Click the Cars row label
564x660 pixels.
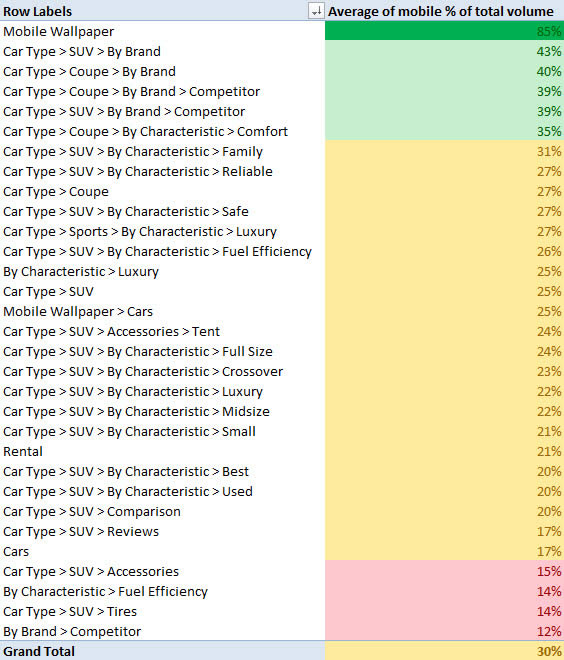point(16,551)
